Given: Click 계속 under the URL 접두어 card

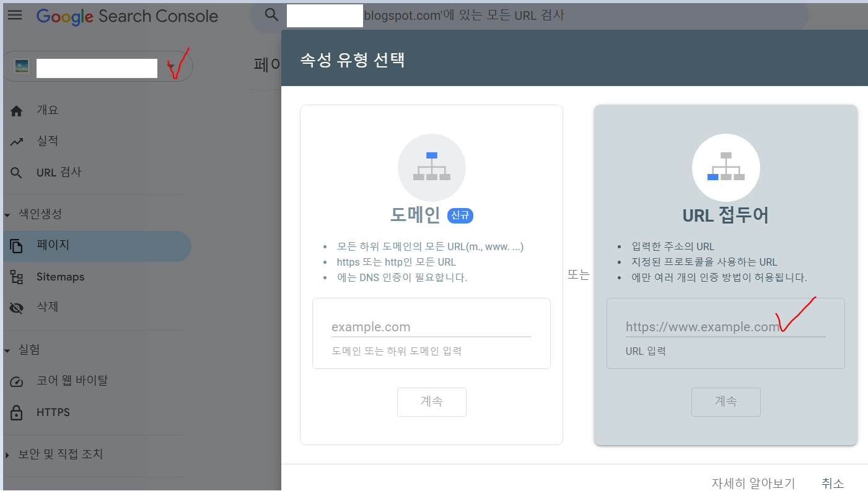Looking at the screenshot, I should click(726, 402).
